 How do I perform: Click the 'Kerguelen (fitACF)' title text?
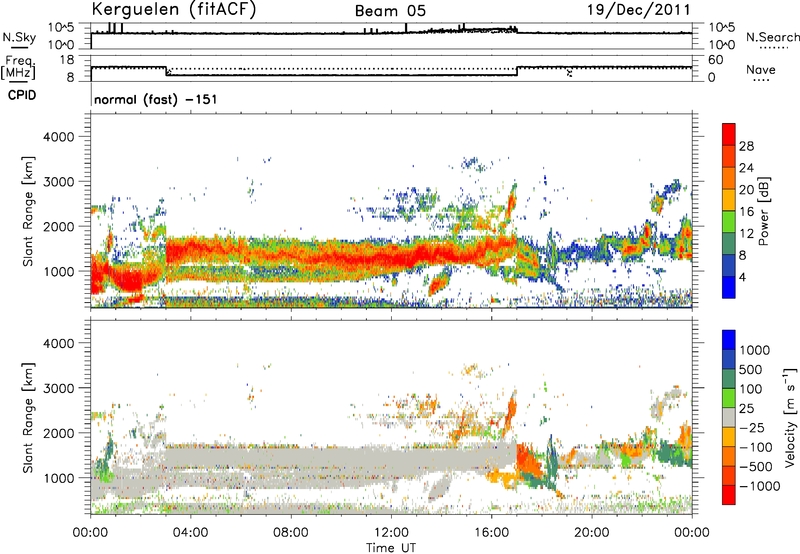(173, 9)
